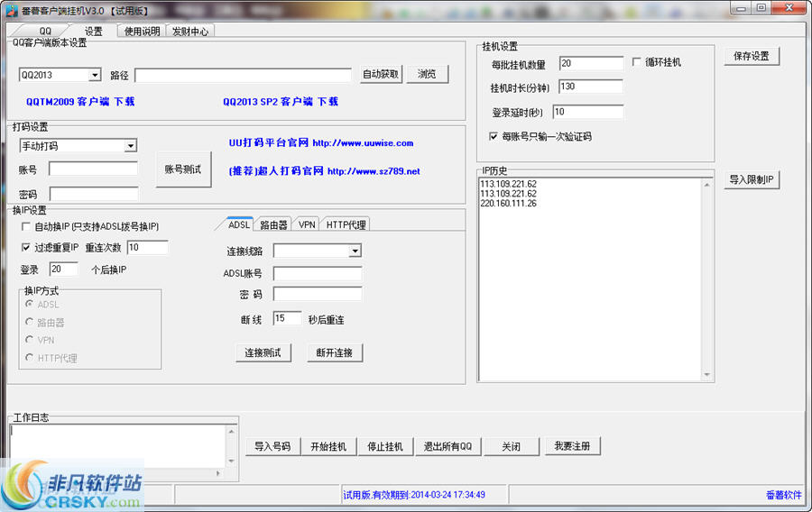Click the 开始挂机 button

pyautogui.click(x=328, y=446)
